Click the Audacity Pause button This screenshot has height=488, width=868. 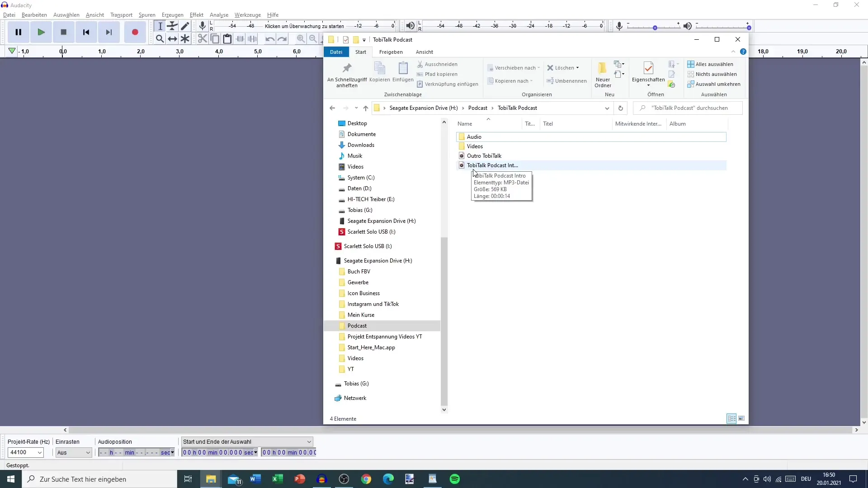click(19, 32)
